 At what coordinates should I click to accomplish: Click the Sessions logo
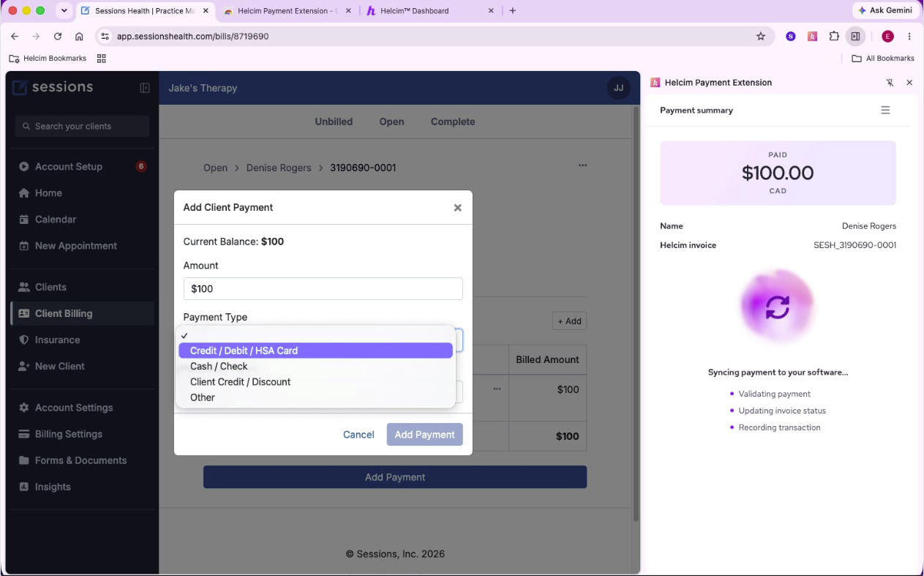click(53, 87)
